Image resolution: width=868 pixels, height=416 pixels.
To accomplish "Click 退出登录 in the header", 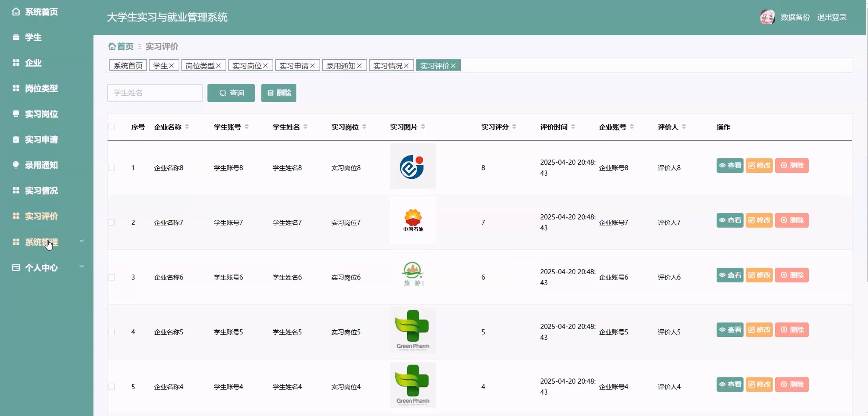I will [x=832, y=17].
